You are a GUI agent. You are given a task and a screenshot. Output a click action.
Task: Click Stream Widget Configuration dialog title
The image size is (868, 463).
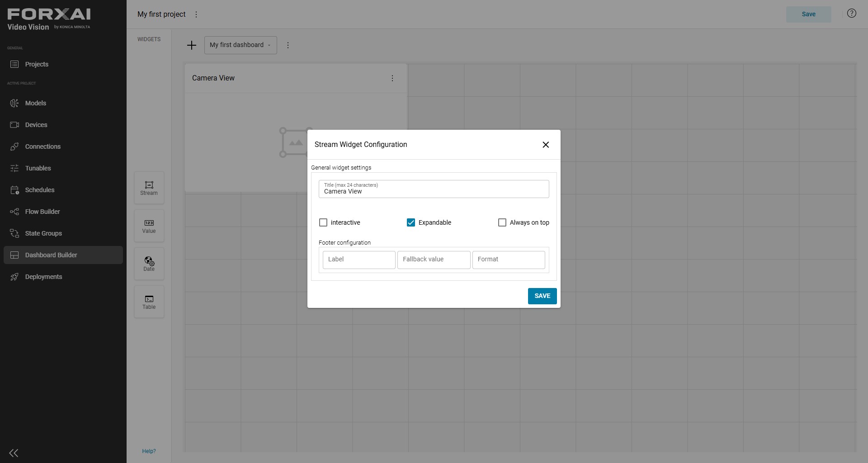[x=361, y=145]
